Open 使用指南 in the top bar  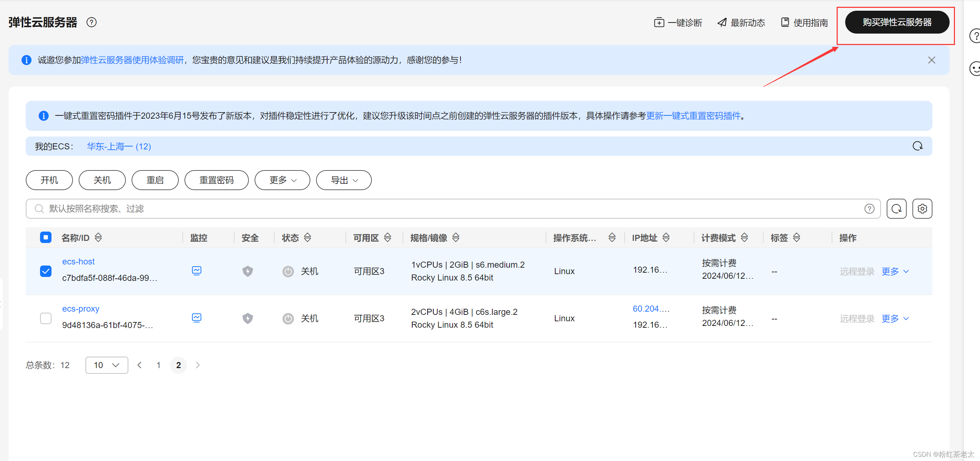[804, 23]
